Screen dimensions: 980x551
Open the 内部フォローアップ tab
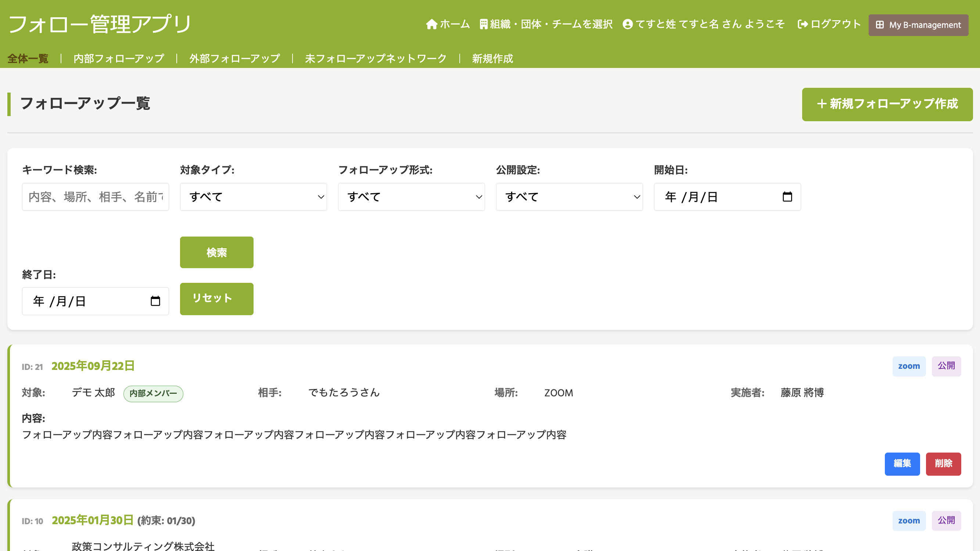click(x=119, y=58)
